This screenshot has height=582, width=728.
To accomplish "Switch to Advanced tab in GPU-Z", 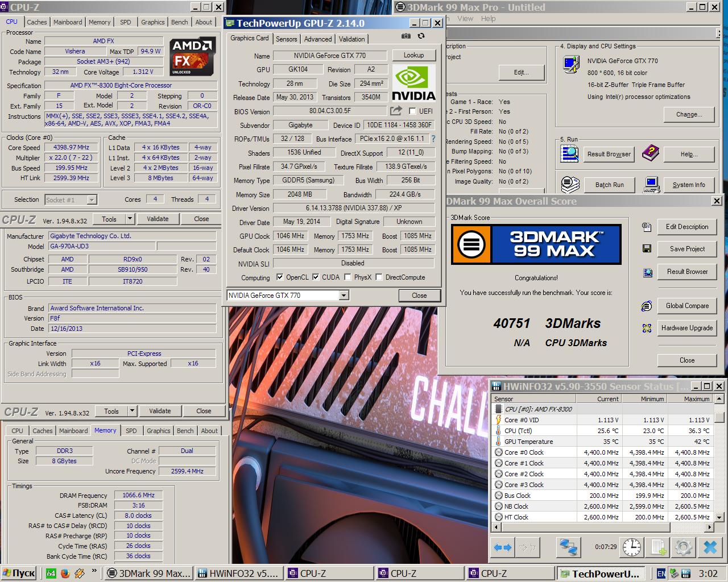I will (x=317, y=39).
